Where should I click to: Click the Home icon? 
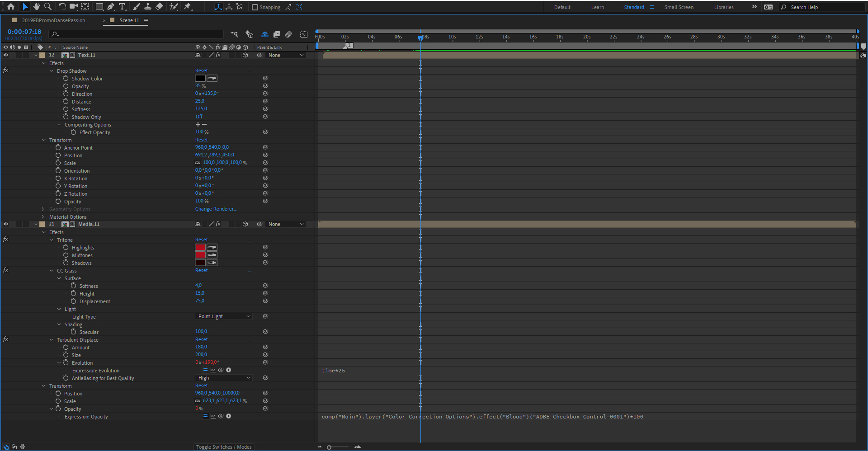tap(11, 7)
